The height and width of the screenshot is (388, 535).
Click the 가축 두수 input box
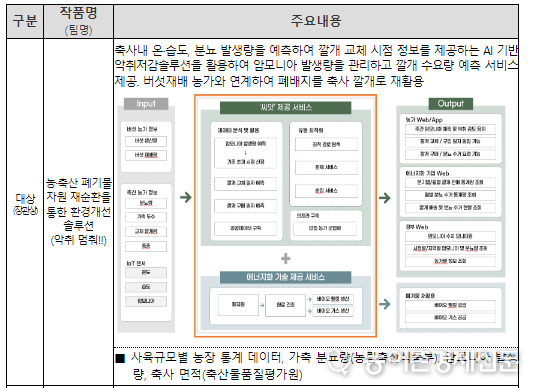point(146,217)
